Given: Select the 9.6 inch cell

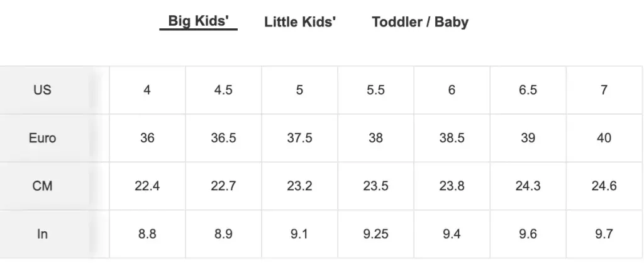Looking at the screenshot, I should point(528,234).
